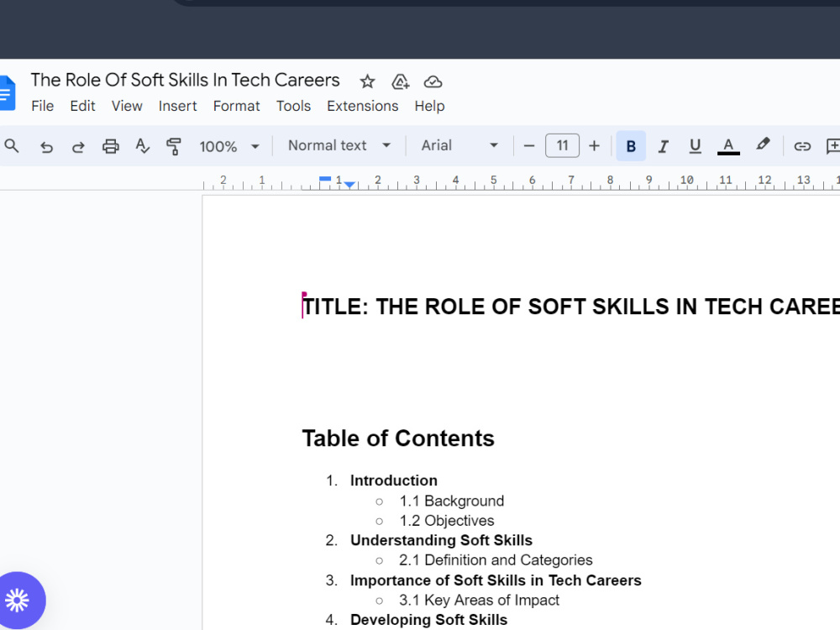Open the Edit menu
840x630 pixels.
pos(82,106)
